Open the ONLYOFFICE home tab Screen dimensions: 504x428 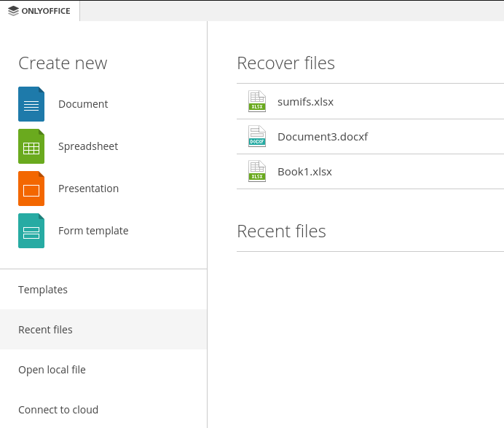click(39, 11)
